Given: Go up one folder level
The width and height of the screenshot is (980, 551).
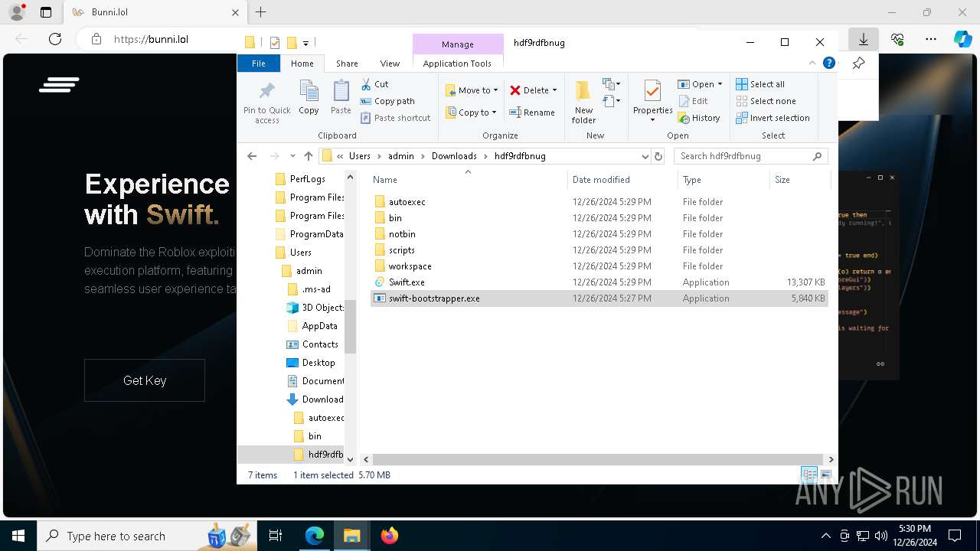Looking at the screenshot, I should pos(308,156).
